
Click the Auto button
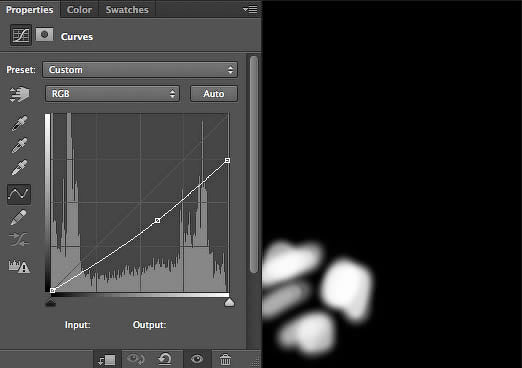tap(214, 94)
